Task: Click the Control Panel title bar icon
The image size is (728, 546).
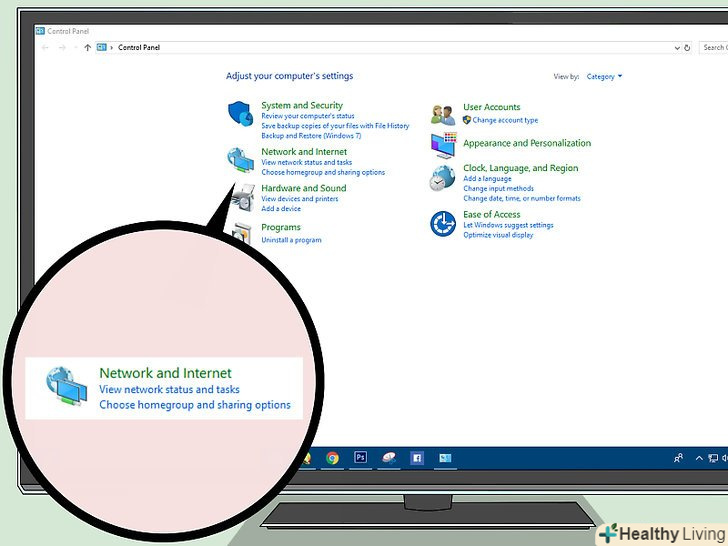Action: pyautogui.click(x=40, y=31)
